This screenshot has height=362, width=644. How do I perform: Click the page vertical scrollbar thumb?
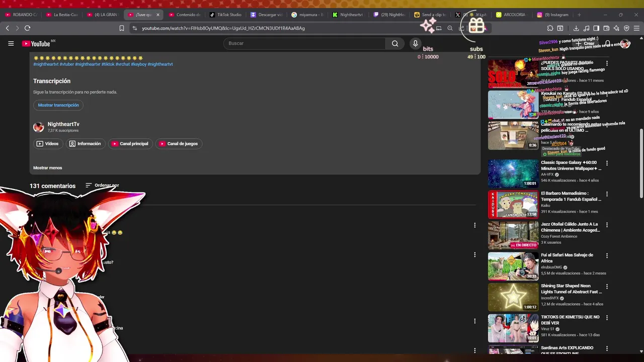point(641,163)
